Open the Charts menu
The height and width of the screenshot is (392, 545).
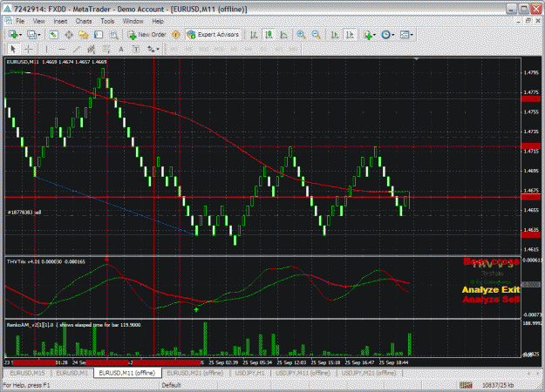[x=84, y=21]
